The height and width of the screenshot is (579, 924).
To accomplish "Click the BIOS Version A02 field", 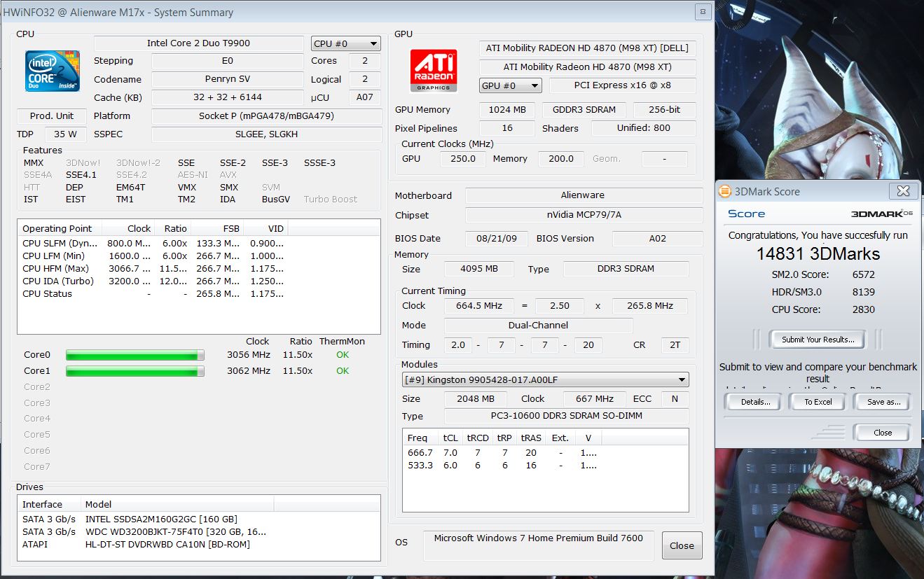I will (x=657, y=239).
